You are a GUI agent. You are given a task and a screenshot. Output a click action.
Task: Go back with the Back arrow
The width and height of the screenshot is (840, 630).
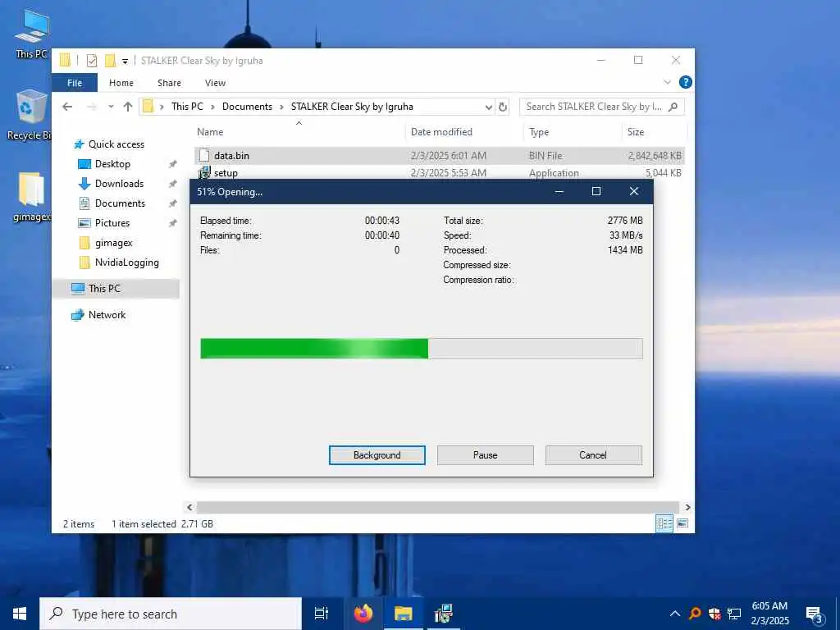click(67, 107)
